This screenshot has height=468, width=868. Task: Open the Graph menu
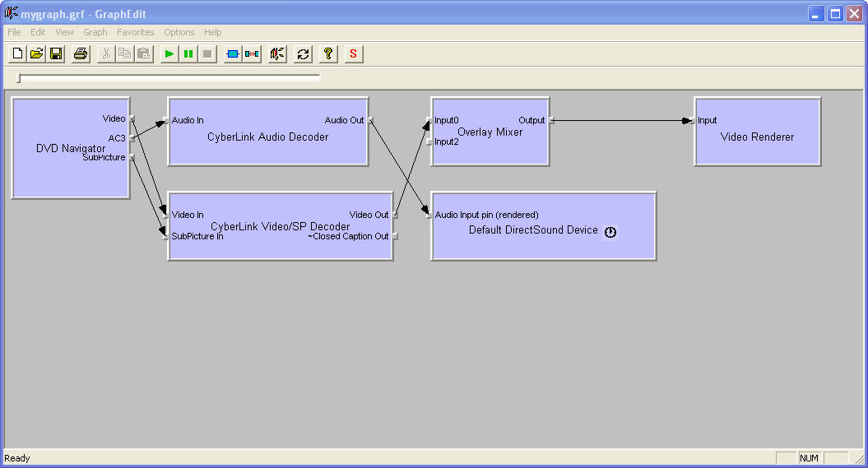(95, 32)
